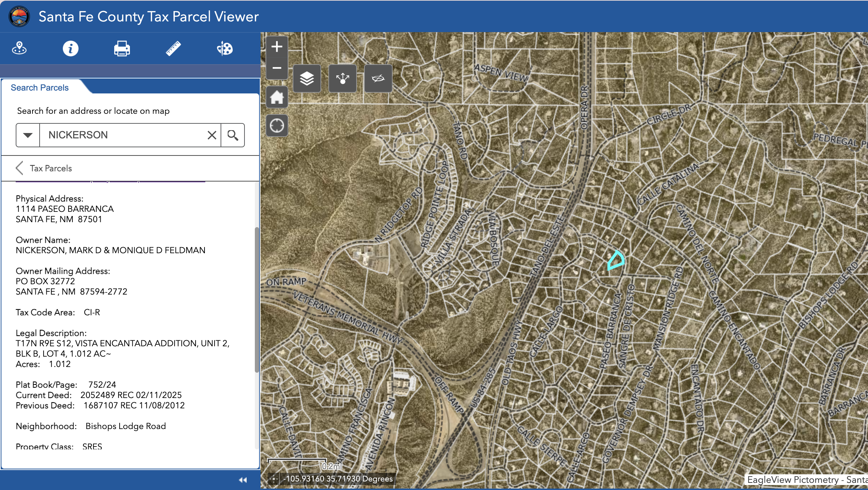Zoom in on the map

coord(277,47)
